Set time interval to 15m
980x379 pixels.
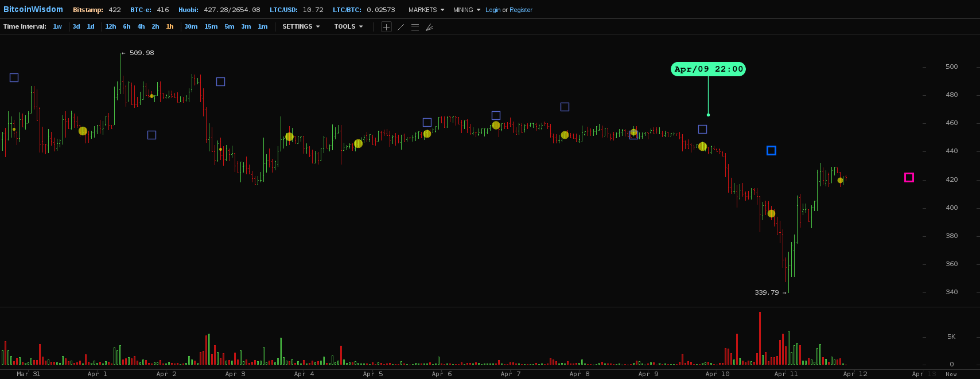pos(211,27)
